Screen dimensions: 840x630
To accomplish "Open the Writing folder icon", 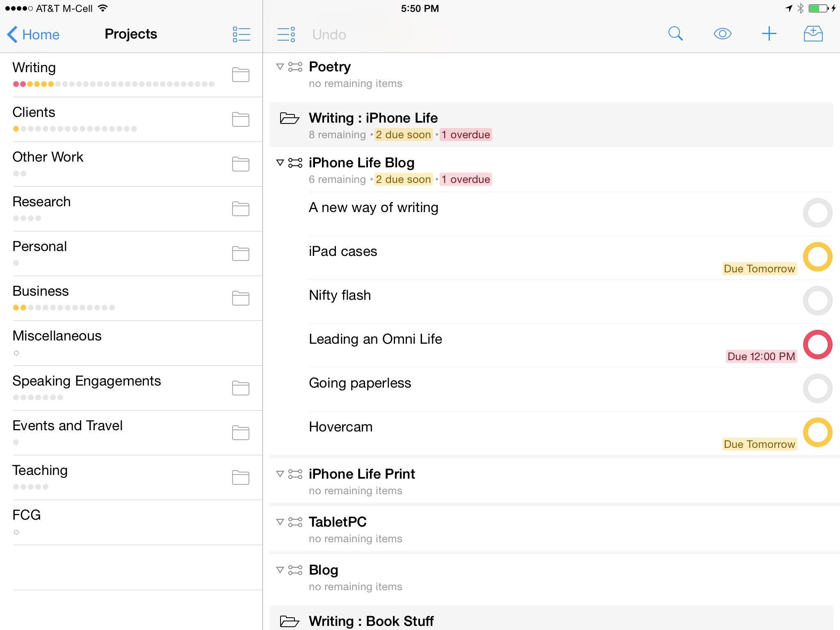I will pos(241,75).
